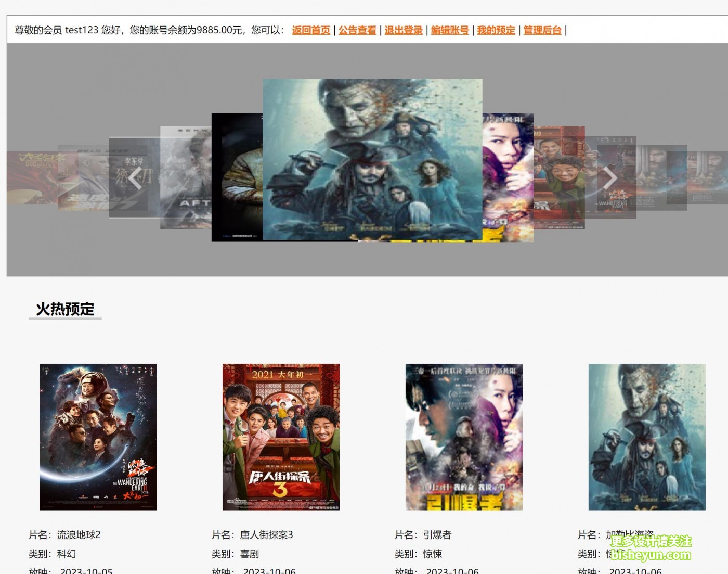Open 唐人街探案3 poster under 火热预定
The width and height of the screenshot is (728, 574).
pos(281,437)
